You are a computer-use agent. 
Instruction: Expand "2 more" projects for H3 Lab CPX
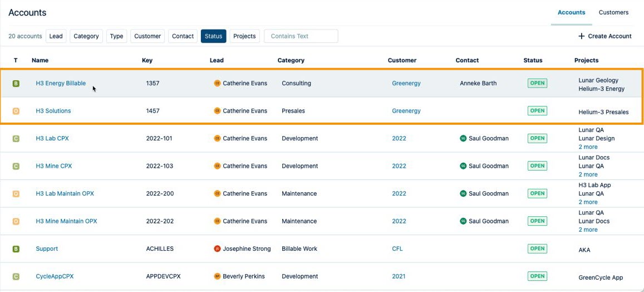(588, 147)
